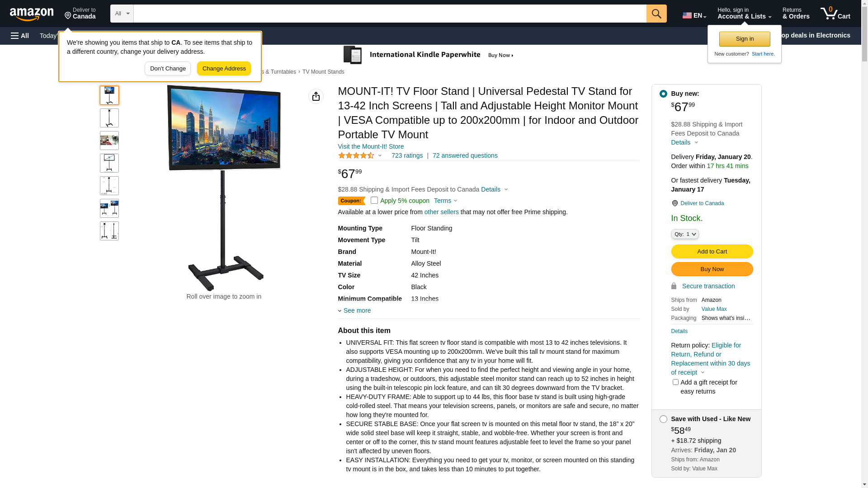Viewport: 868px width, 488px height.
Task: Open the 72 answered questions link
Action: click(465, 155)
